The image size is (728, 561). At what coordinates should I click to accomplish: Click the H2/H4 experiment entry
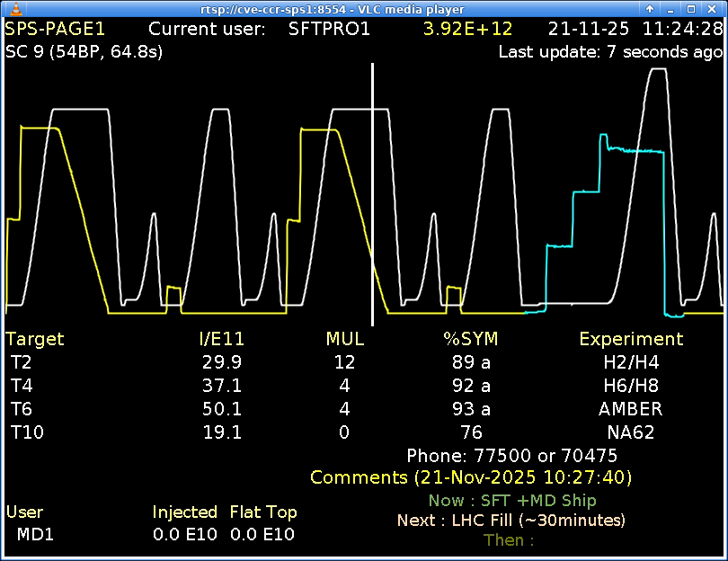630,362
